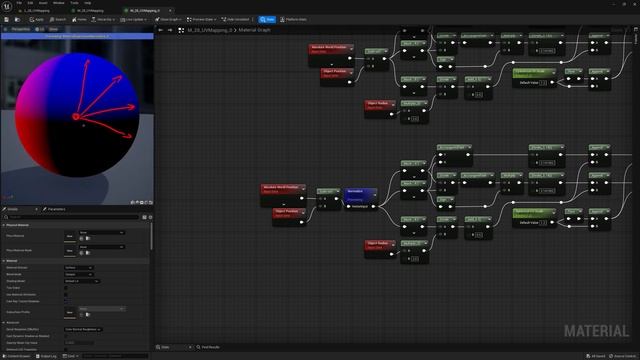Click the Home toolbar button
The width and height of the screenshot is (640, 360).
[x=79, y=19]
